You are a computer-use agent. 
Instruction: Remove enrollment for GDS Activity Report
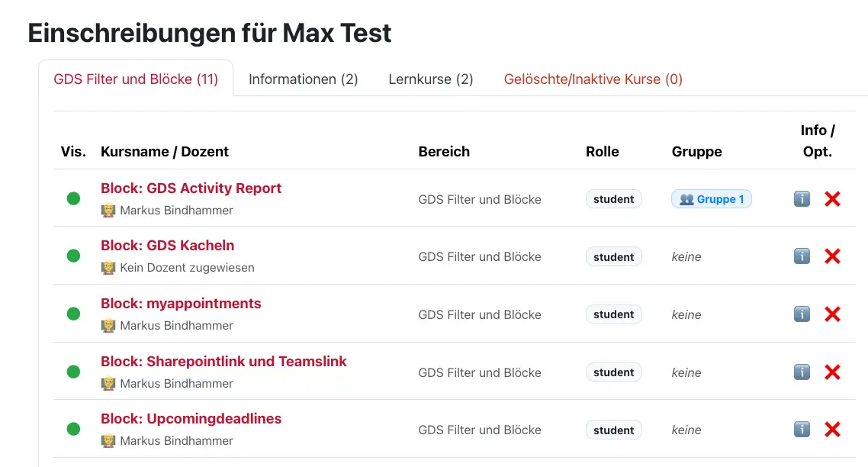[832, 198]
